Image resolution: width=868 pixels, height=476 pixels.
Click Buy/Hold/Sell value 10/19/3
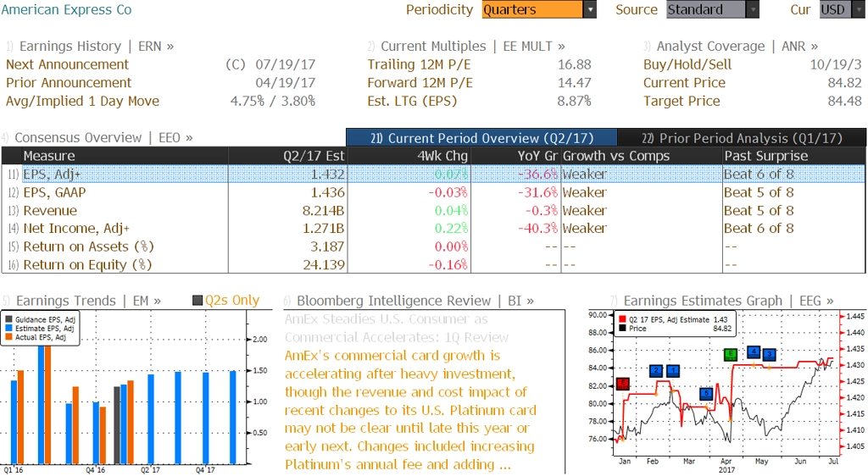click(836, 64)
